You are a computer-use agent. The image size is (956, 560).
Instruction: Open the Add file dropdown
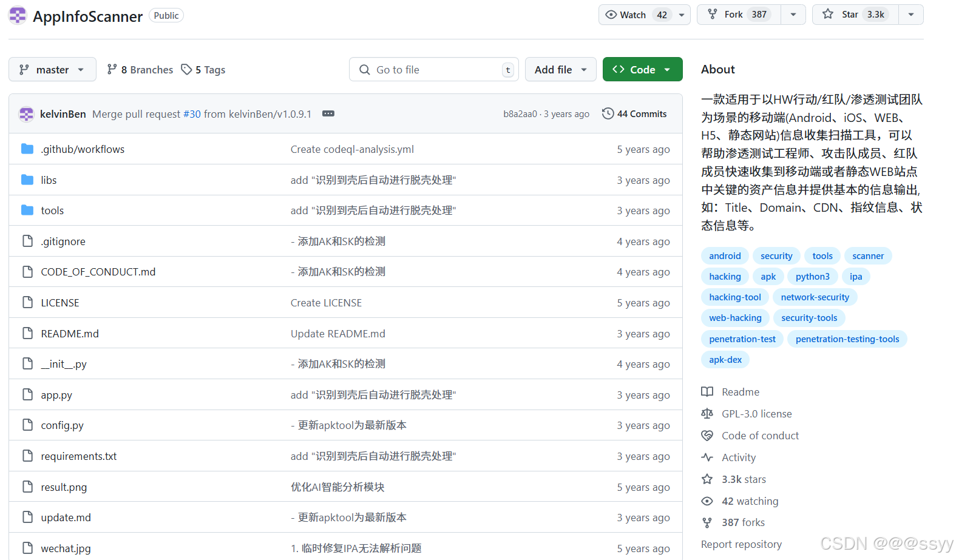(x=560, y=70)
